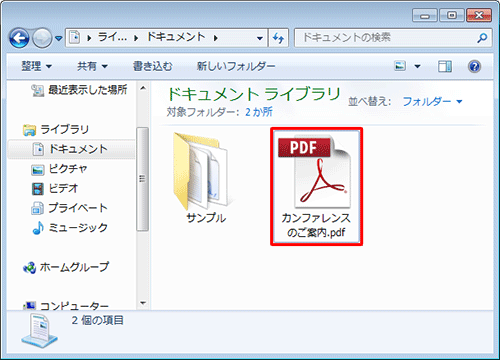500x360 pixels.
Task: Create a folder via 新しいフォルダー
Action: pyautogui.click(x=236, y=66)
